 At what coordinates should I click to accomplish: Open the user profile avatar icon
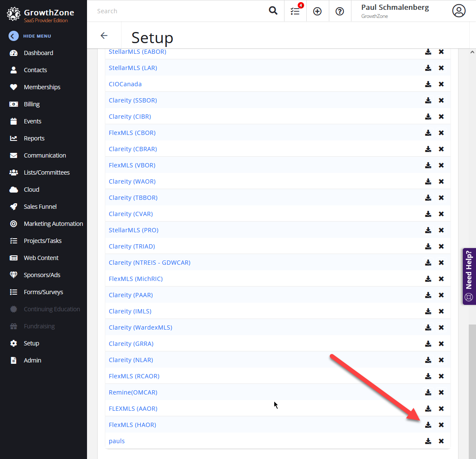point(459,11)
